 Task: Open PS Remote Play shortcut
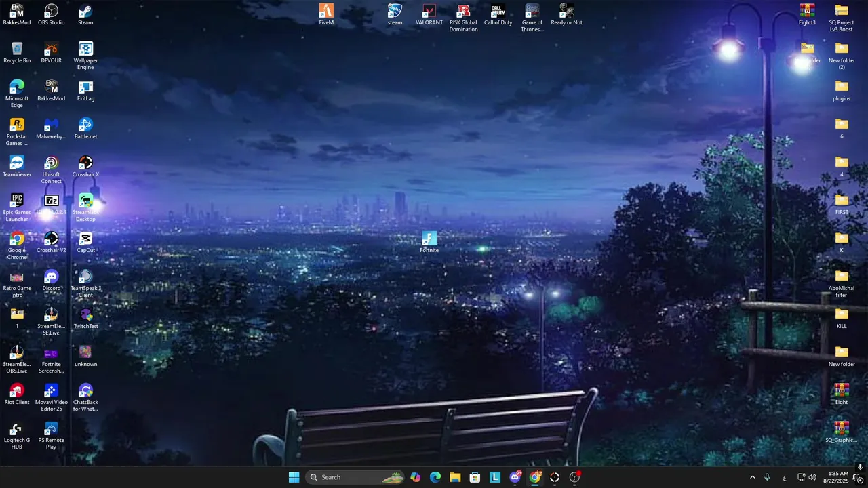(x=51, y=436)
